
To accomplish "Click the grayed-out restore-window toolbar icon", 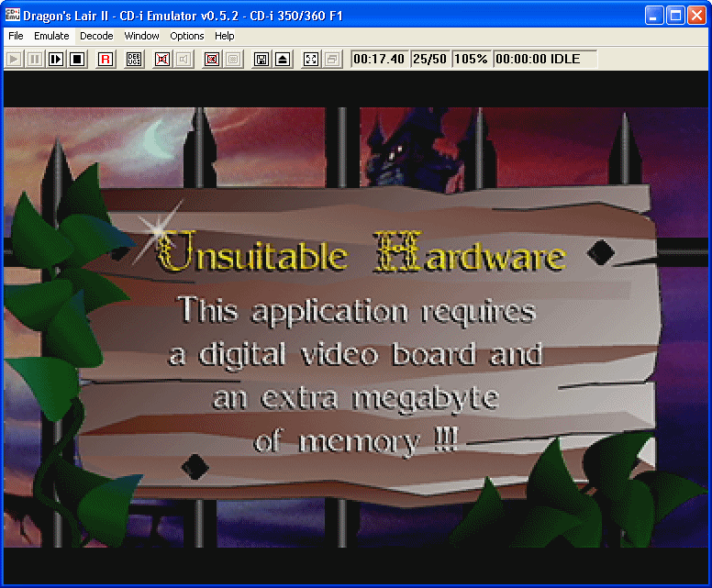I will click(332, 59).
